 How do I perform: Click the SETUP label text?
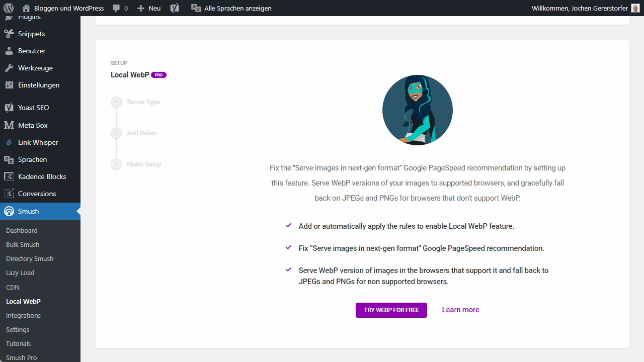(119, 63)
